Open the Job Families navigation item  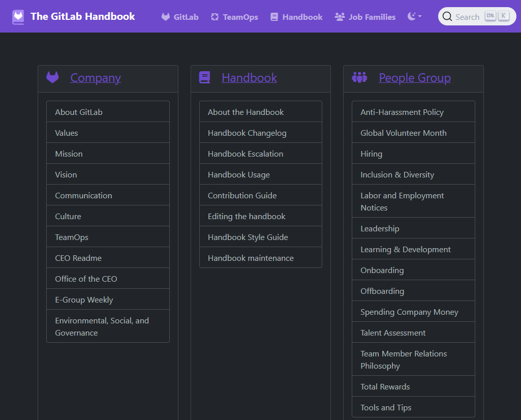[x=372, y=17]
